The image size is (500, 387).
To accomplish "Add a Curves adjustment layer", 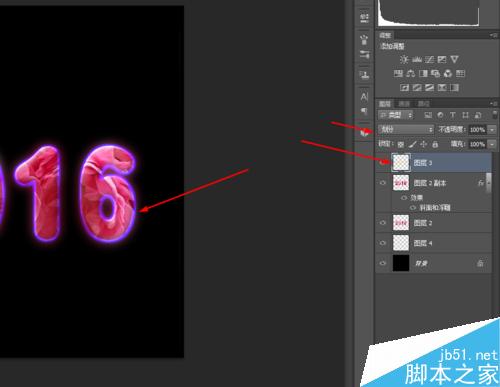I will tap(429, 60).
